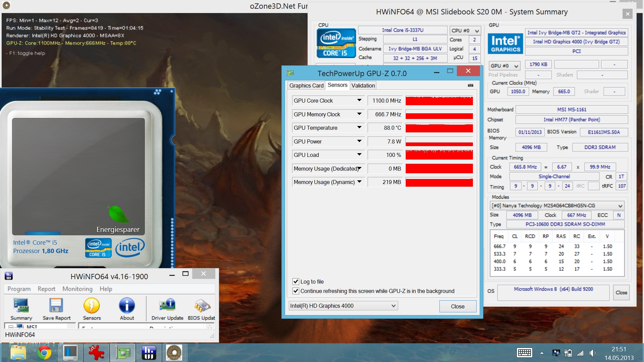644x362 pixels.
Task: Open the on-screen keyboard from taskbar
Action: [x=525, y=353]
